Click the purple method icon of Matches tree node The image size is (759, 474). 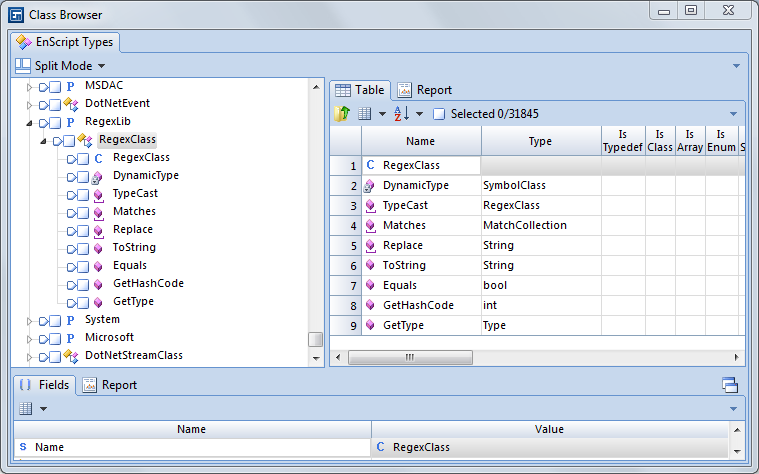98,213
